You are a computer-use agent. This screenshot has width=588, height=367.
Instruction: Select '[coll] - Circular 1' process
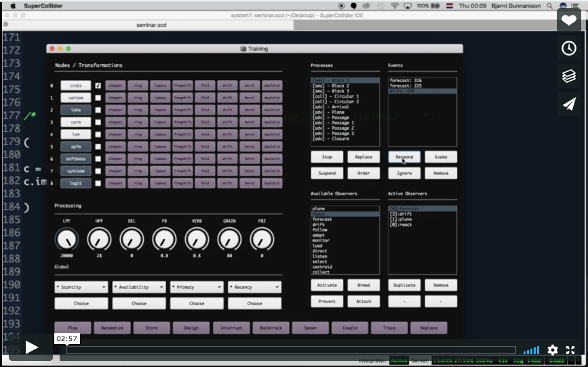[345, 96]
